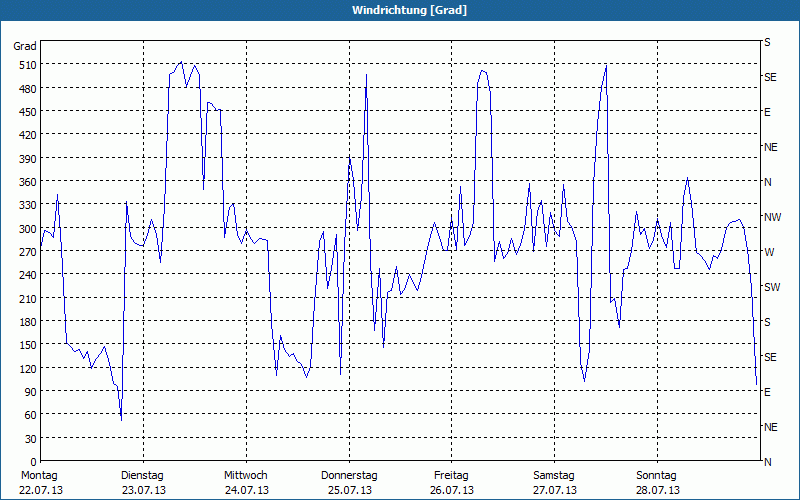Click the 360 y-axis value

(27, 182)
